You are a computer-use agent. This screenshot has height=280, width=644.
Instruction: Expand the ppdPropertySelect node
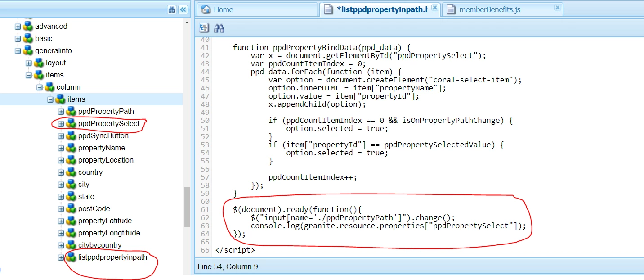61,124
